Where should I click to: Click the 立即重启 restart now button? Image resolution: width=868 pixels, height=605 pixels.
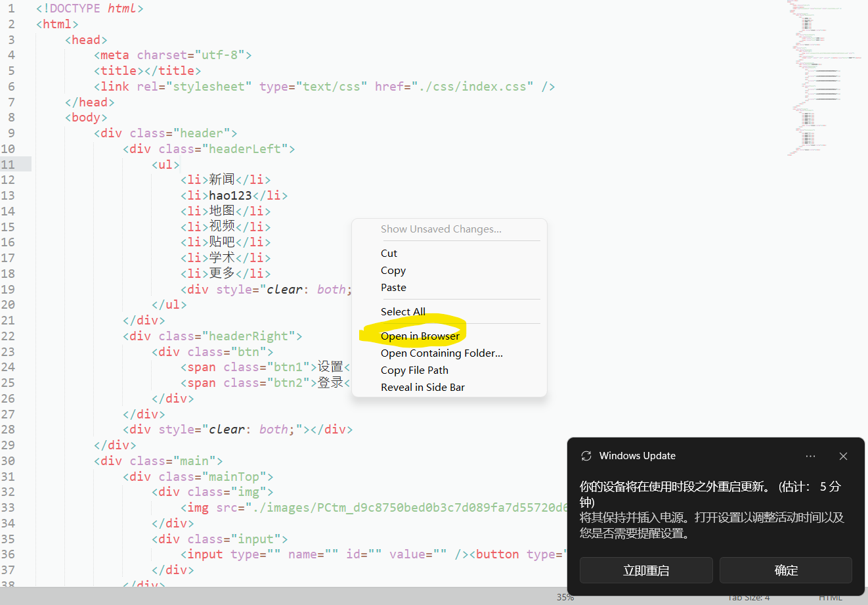coord(646,570)
